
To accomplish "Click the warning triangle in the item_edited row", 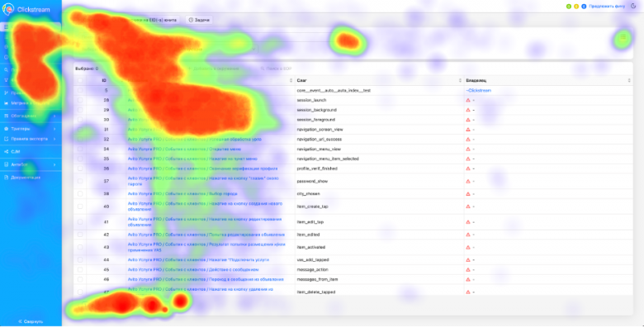I will tap(468, 235).
